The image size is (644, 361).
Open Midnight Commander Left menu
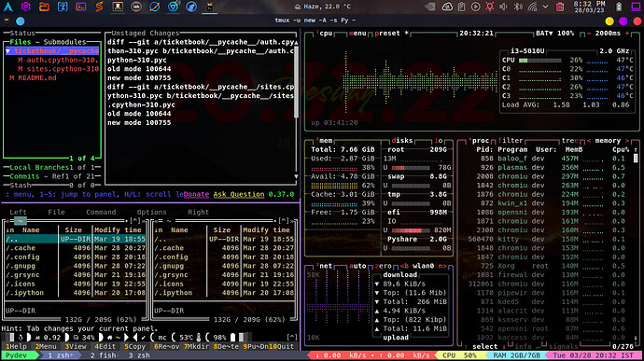coord(18,213)
